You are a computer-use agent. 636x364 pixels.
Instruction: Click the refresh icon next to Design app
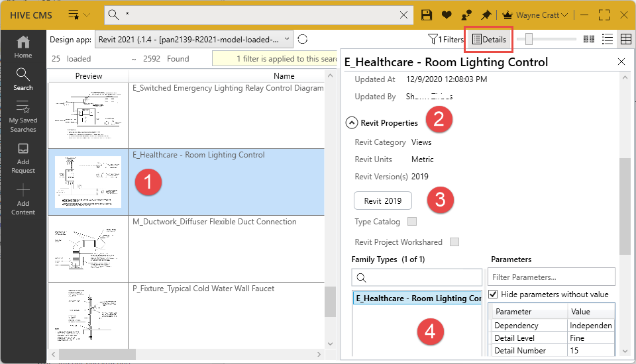coord(303,39)
